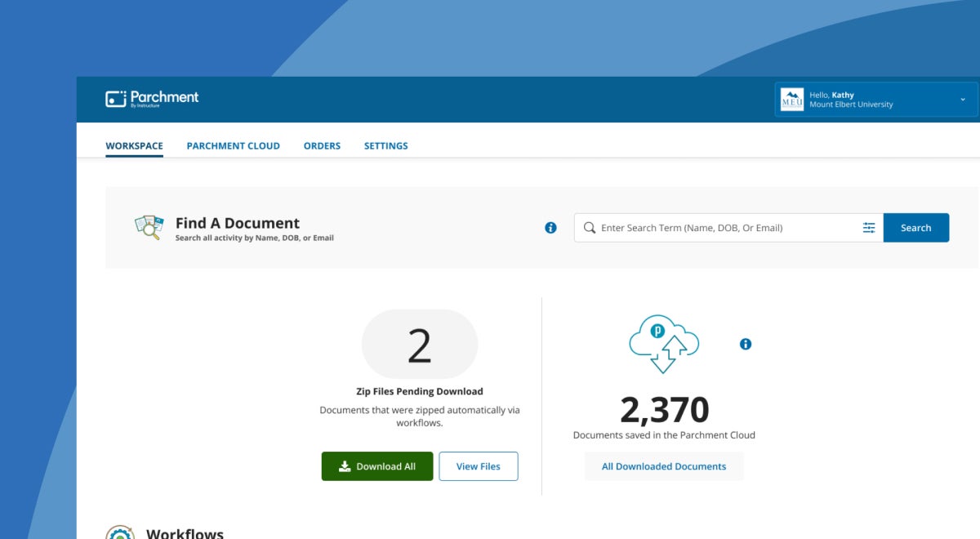Screen dimensions: 980x539
Task: Click the info icon next to the cloud
Action: coord(746,344)
